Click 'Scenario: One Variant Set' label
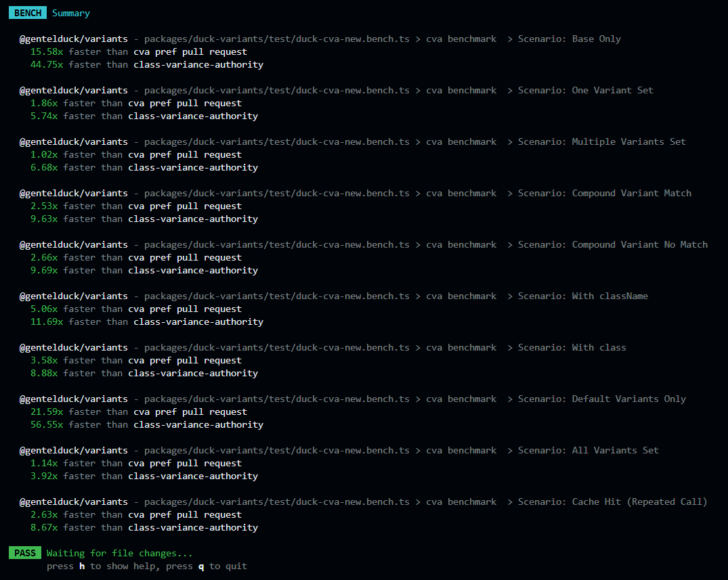 pos(586,91)
